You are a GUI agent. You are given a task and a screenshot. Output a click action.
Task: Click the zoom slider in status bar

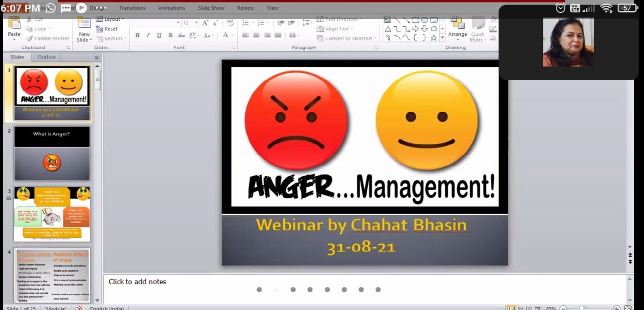coord(582,308)
